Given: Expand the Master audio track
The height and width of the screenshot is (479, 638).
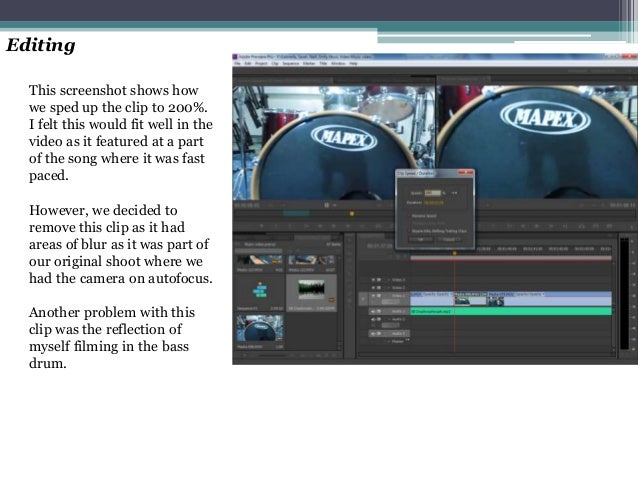Looking at the screenshot, I should pos(388,341).
